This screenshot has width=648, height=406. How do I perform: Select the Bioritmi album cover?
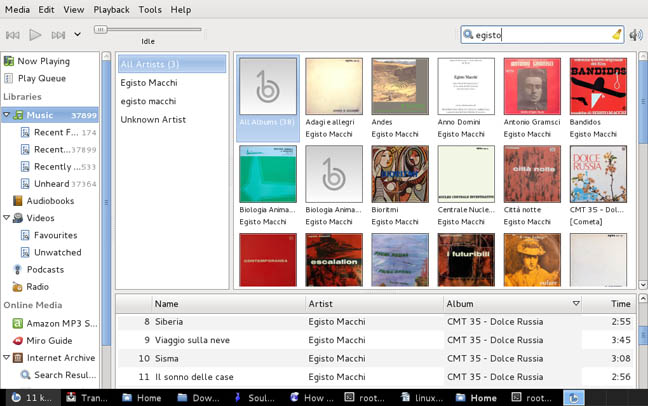(400, 174)
